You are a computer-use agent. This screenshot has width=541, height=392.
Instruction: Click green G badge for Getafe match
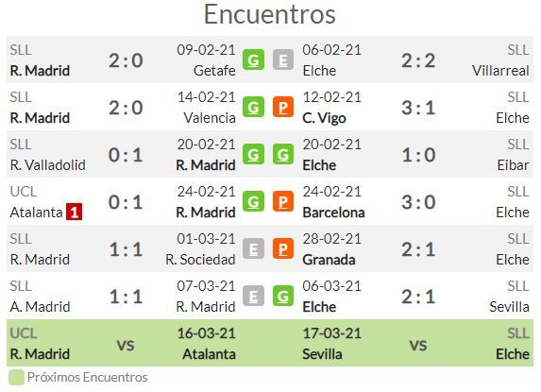[x=253, y=60]
